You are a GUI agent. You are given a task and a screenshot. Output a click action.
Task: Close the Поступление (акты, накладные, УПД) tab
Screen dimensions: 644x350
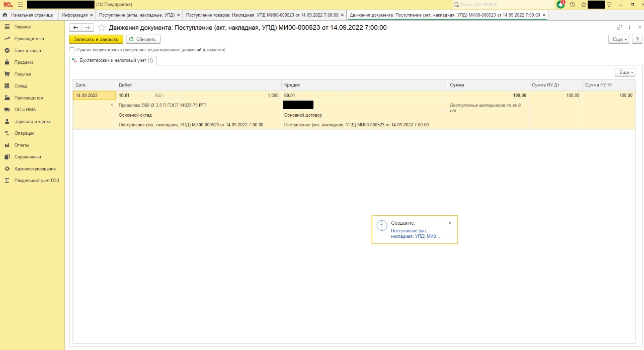[x=179, y=15]
